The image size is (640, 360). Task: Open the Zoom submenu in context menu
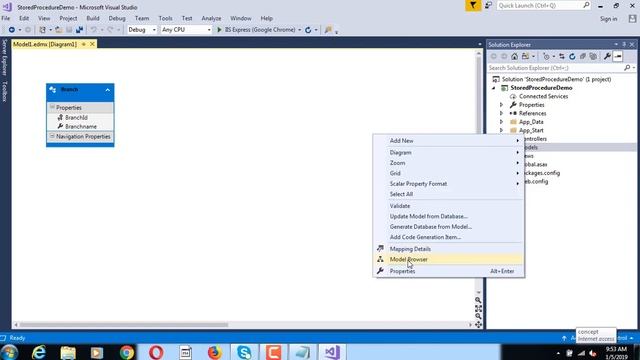pyautogui.click(x=449, y=163)
